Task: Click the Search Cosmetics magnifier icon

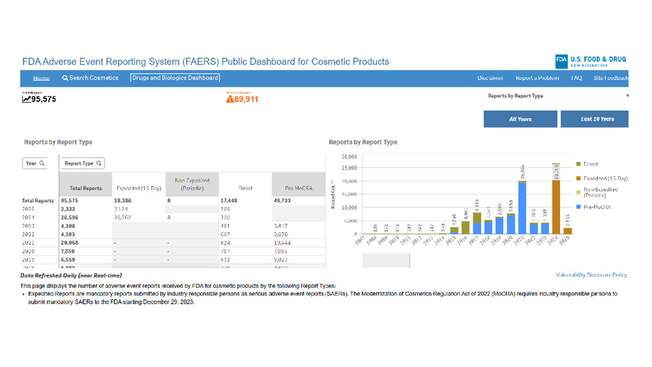Action: click(65, 78)
